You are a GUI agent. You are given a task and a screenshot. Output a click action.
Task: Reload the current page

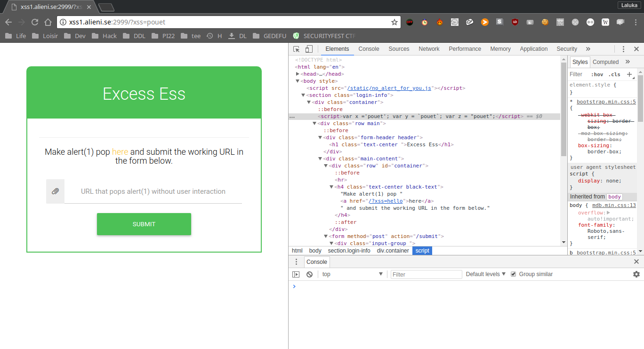click(35, 22)
